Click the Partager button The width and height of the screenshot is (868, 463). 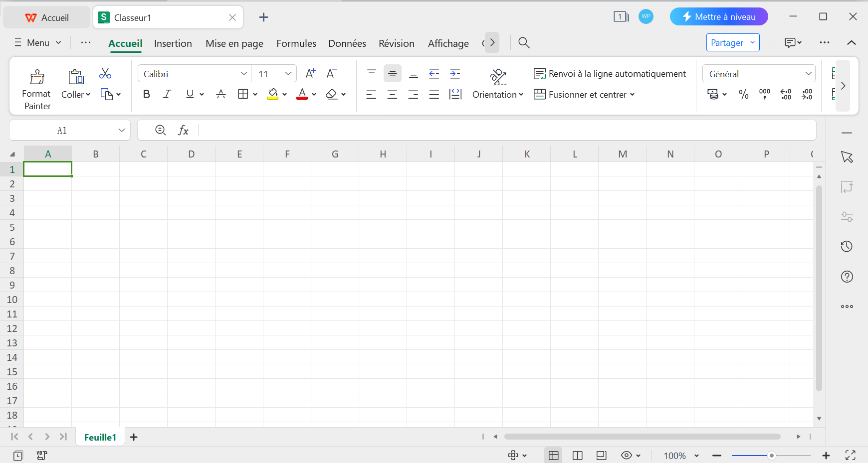tap(727, 43)
